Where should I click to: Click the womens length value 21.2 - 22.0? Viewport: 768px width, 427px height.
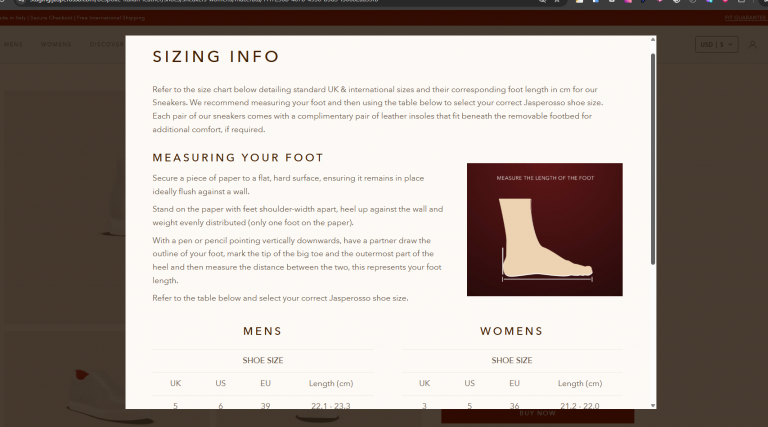tap(580, 405)
